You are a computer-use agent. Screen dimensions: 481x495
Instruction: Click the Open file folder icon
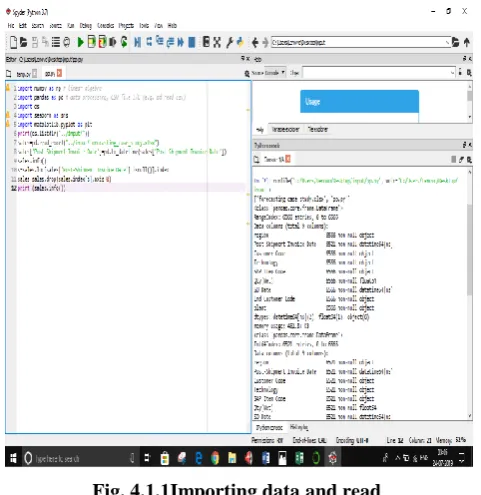23,42
